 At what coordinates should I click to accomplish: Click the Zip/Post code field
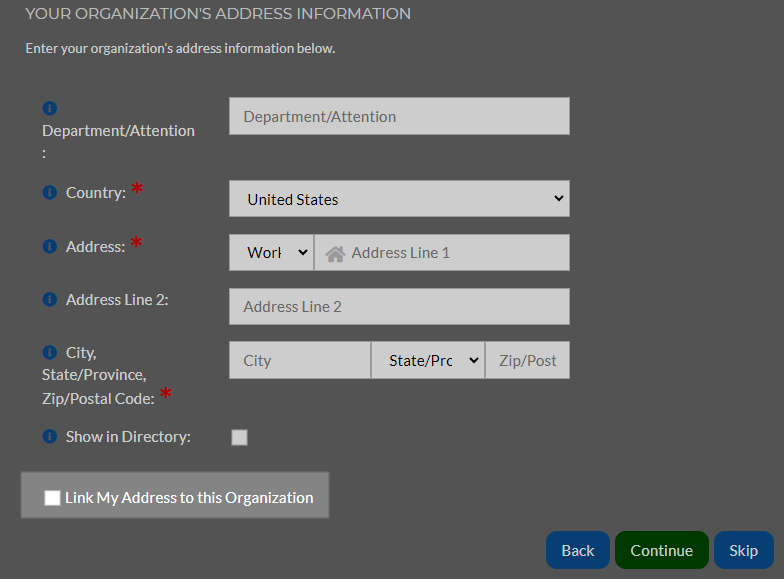click(x=528, y=360)
